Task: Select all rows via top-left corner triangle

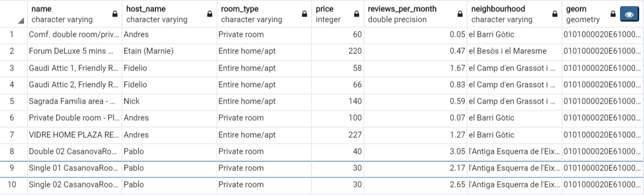Action: coord(21,21)
